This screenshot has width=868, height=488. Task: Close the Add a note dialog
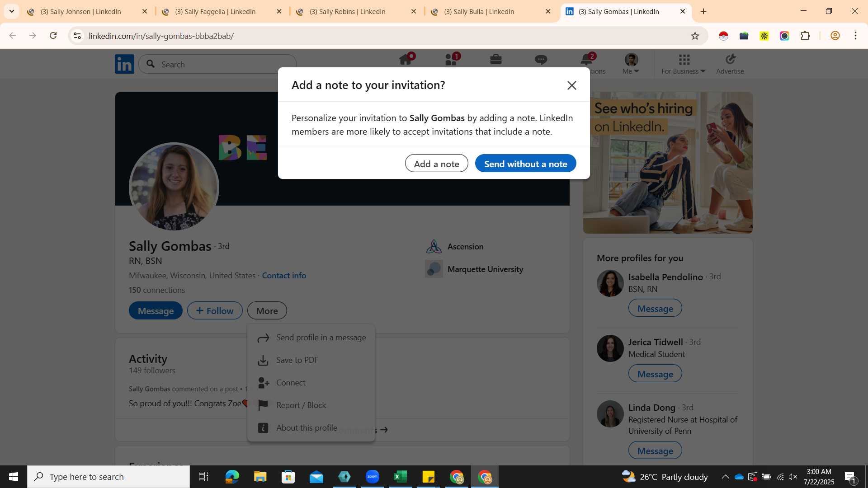[571, 85]
